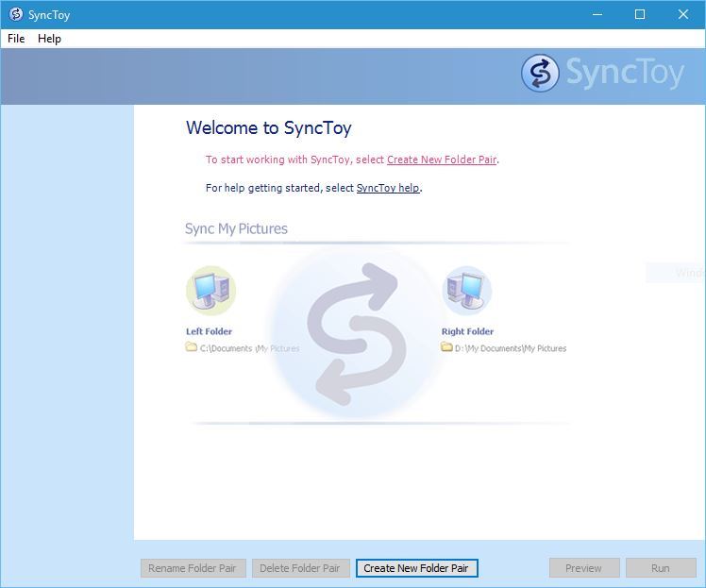Click the SyncToy title bar app icon
The height and width of the screenshot is (588, 706).
click(x=16, y=14)
